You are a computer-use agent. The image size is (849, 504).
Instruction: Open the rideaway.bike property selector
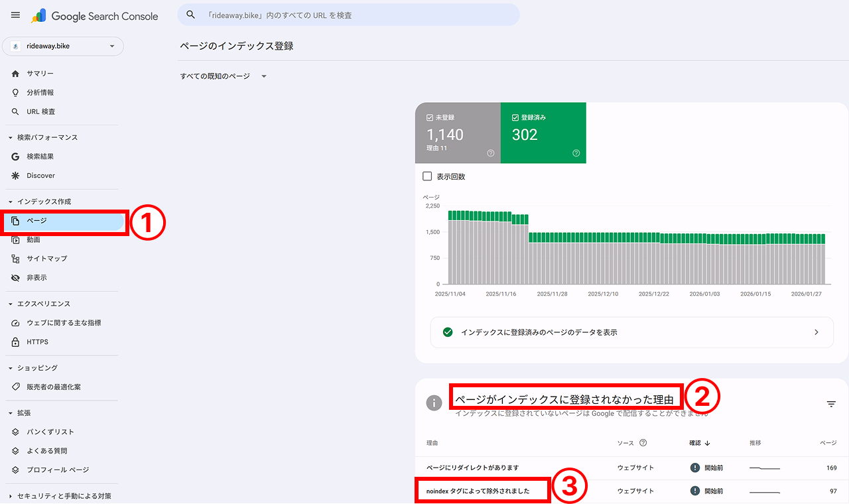tap(63, 46)
